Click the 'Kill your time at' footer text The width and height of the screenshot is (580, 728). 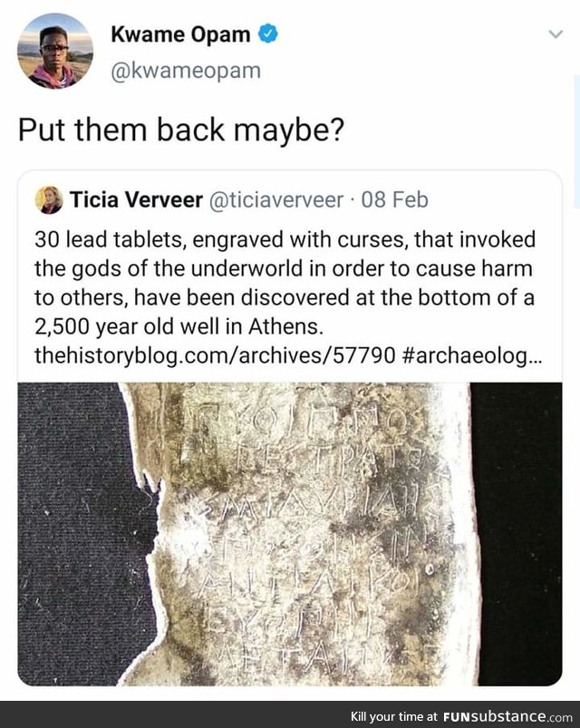coord(394,716)
